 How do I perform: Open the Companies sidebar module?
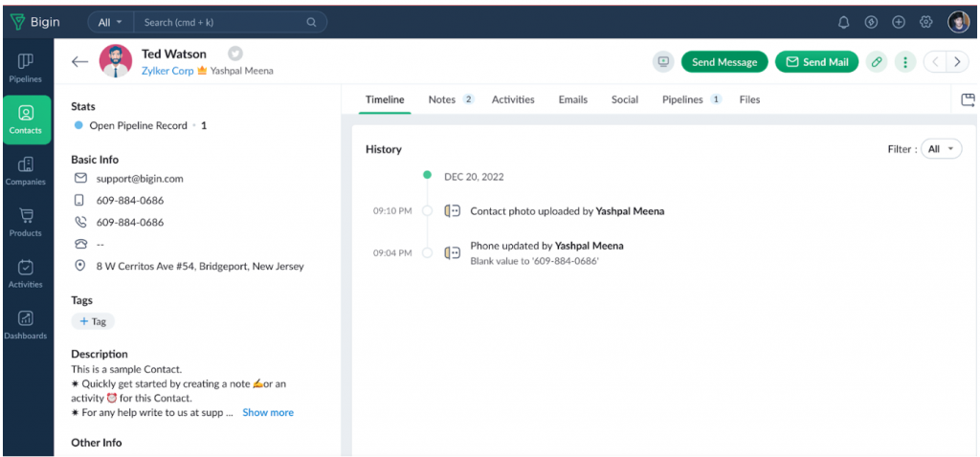tap(26, 171)
